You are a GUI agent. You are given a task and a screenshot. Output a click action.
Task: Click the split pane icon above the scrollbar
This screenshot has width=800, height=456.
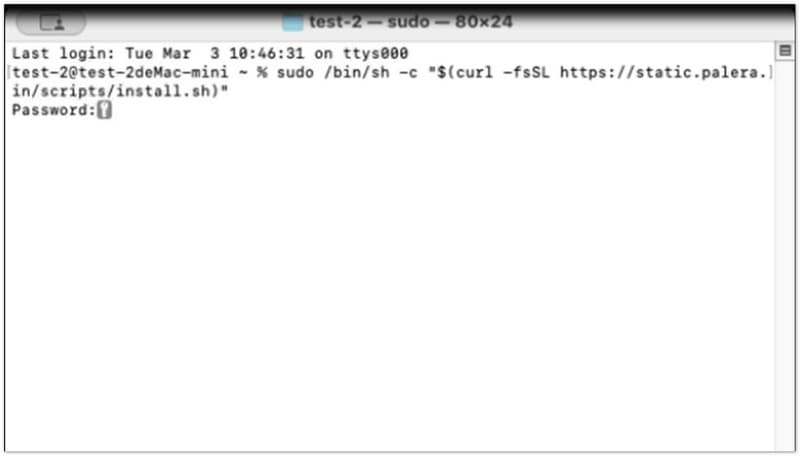pyautogui.click(x=785, y=50)
